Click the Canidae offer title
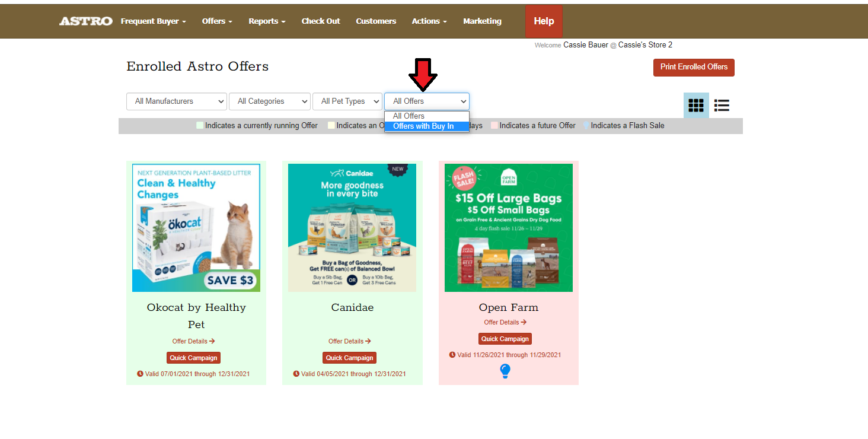The image size is (868, 439). 352,307
